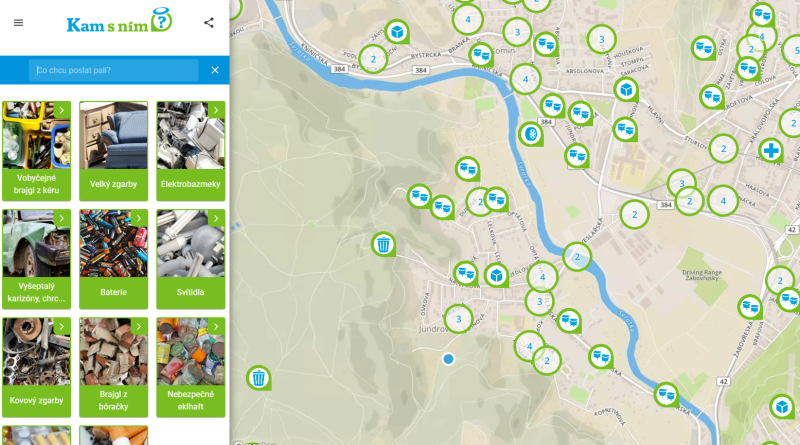The image size is (800, 445).
Task: Expand the Elektrobazmeky chevron arrow
Action: pyautogui.click(x=216, y=110)
